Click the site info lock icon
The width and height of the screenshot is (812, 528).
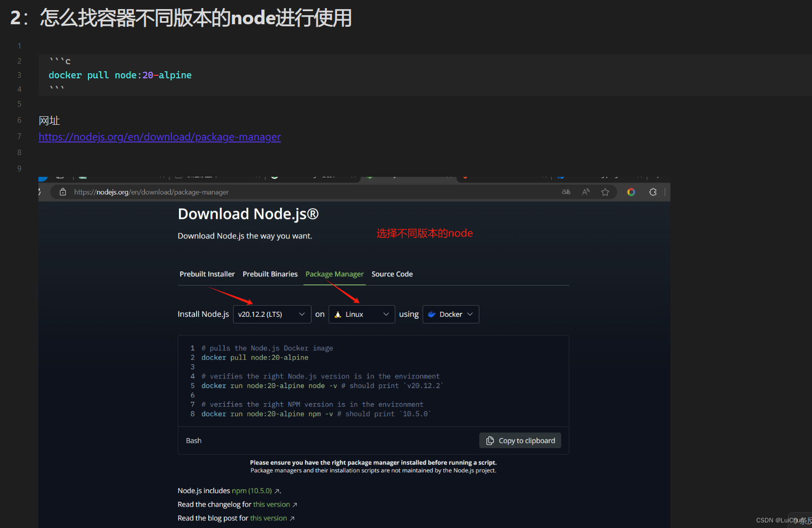pyautogui.click(x=63, y=192)
